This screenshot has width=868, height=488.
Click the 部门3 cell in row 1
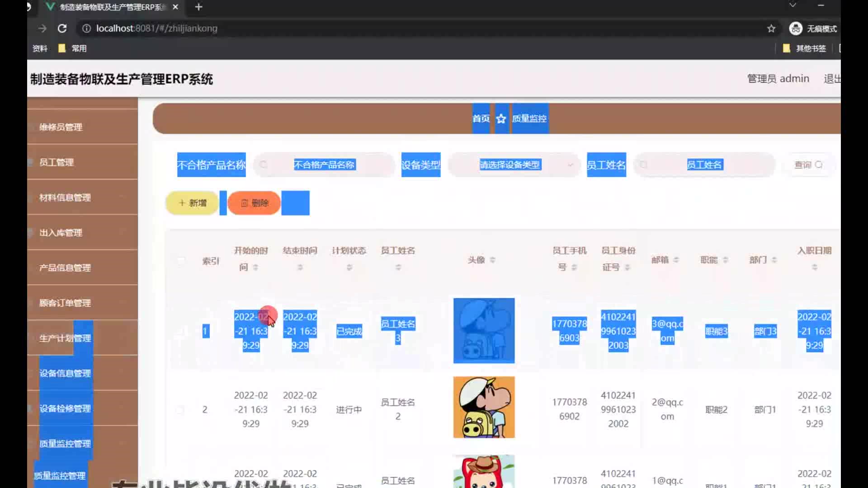(765, 331)
